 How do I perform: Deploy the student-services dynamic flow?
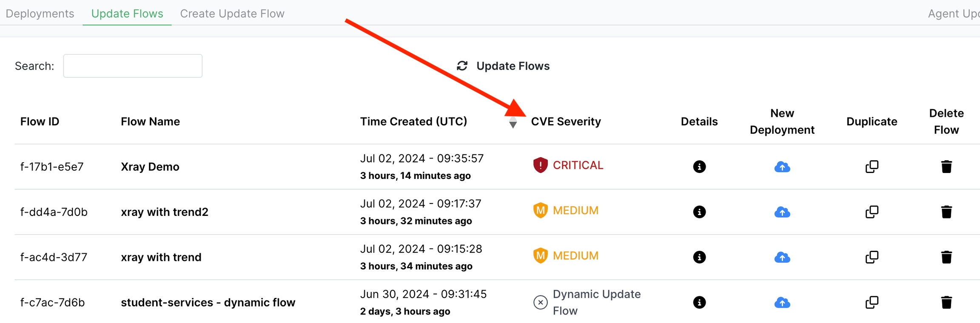coord(782,302)
